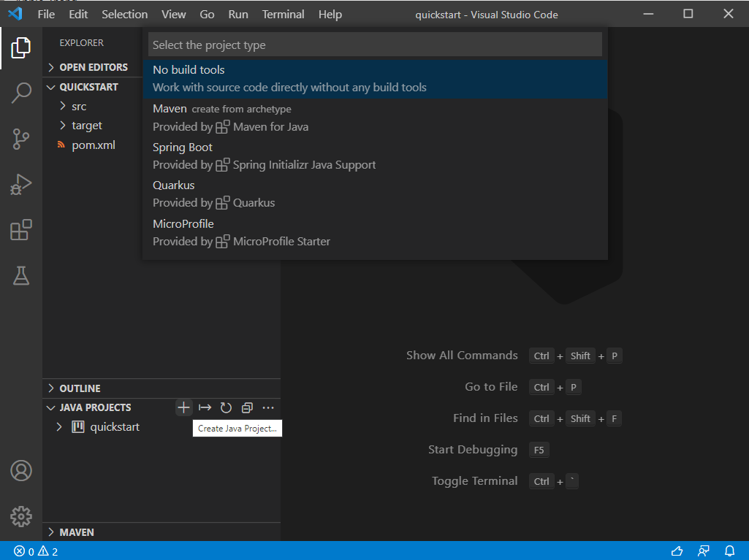
Task: Open the Run and Debug view
Action: click(x=21, y=184)
